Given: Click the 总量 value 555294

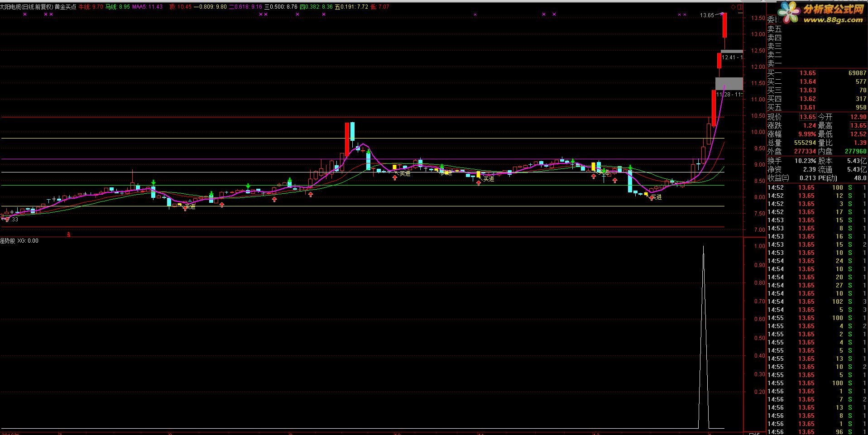Looking at the screenshot, I should pos(805,143).
